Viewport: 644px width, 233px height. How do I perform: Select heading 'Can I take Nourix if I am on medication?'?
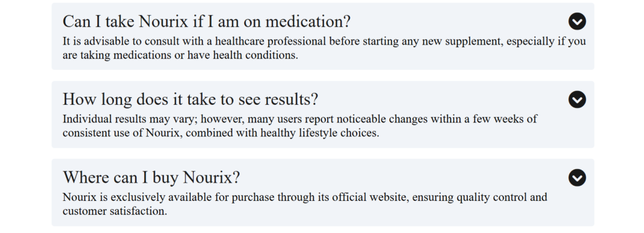[206, 21]
